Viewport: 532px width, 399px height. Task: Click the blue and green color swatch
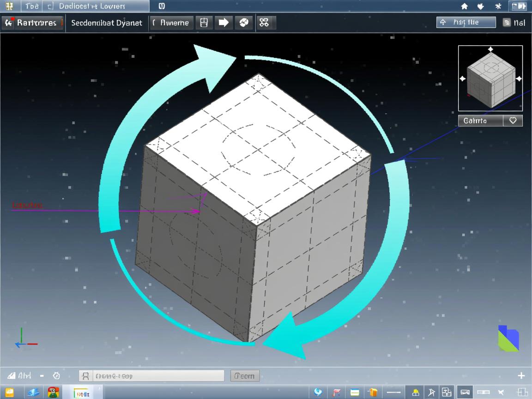[x=508, y=338]
